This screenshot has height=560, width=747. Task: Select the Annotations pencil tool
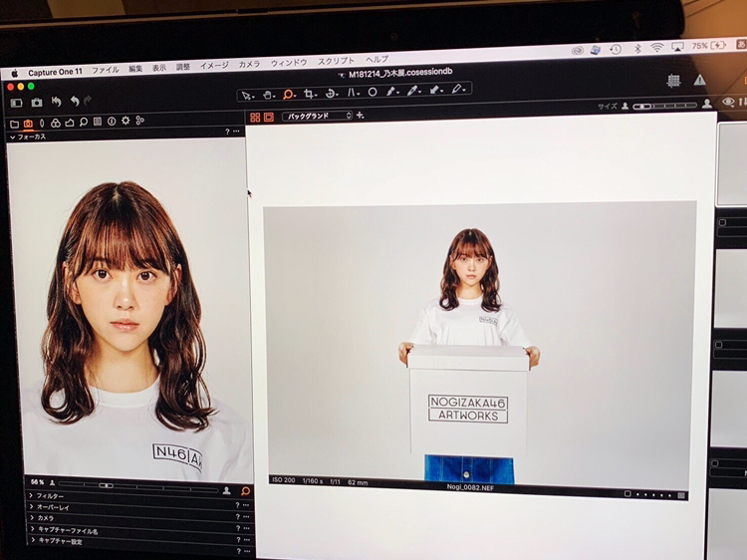(458, 89)
